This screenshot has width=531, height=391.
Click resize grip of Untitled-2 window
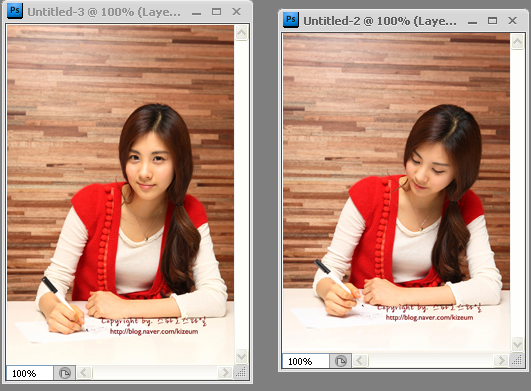517,361
